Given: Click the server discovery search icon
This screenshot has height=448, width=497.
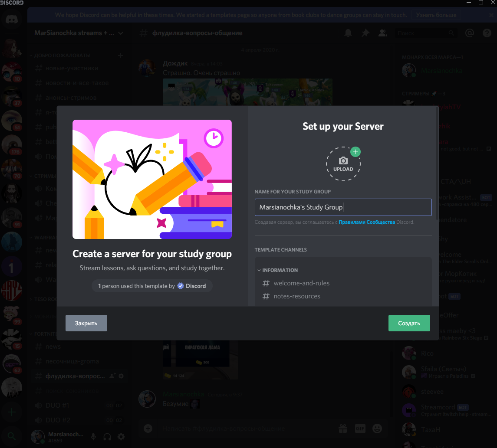Looking at the screenshot, I should coord(12,436).
